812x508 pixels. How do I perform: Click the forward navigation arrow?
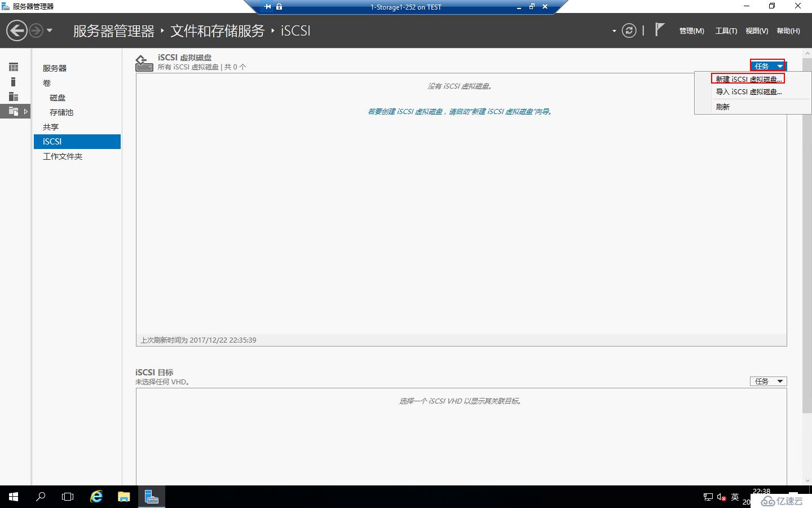click(x=36, y=30)
